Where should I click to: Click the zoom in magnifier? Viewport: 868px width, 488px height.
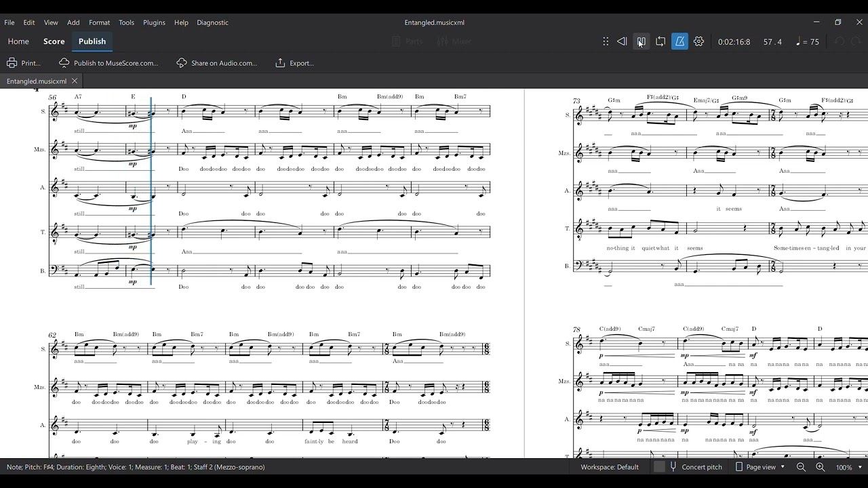point(820,467)
